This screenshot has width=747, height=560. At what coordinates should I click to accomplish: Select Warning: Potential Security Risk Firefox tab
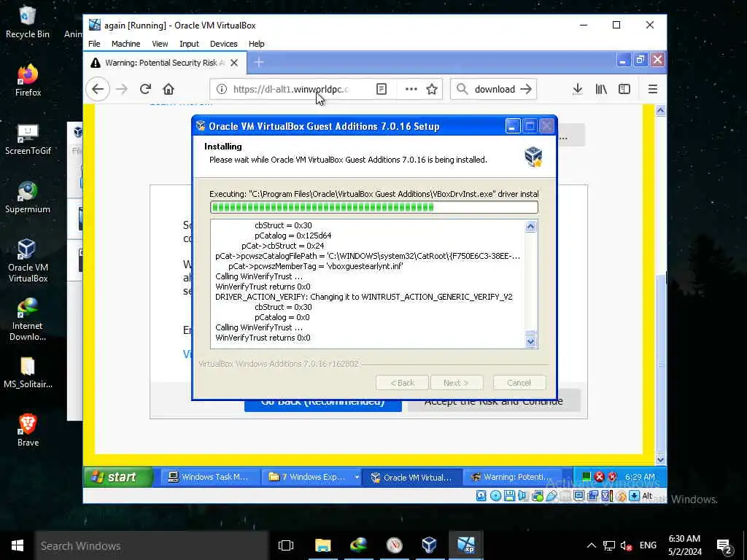point(164,63)
